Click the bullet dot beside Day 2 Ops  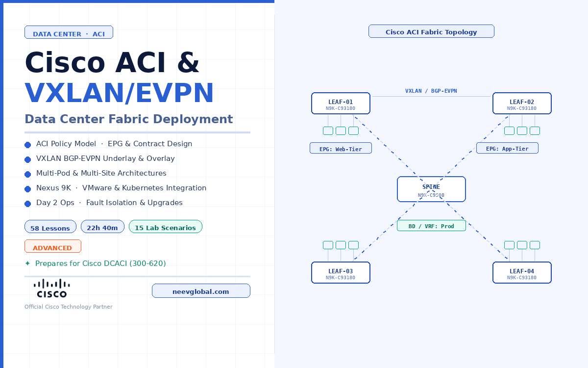[27, 204]
